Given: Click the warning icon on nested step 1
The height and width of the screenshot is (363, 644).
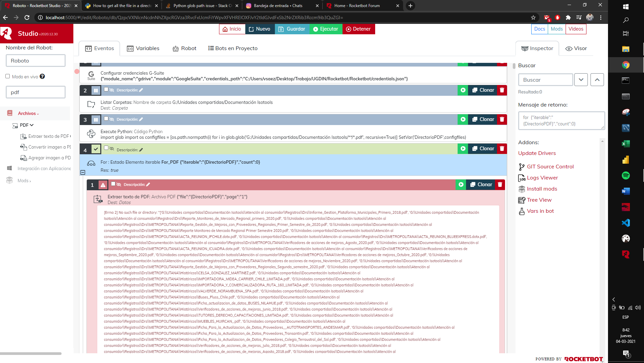Looking at the screenshot, I should (x=103, y=185).
